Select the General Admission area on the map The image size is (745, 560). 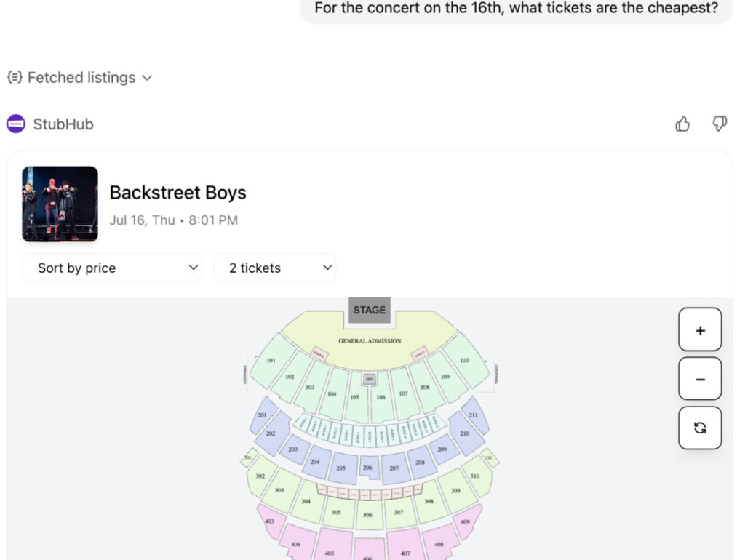point(370,340)
